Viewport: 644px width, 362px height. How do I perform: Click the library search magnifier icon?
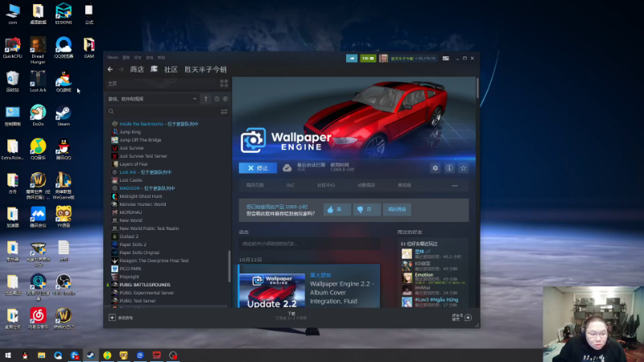111,111
